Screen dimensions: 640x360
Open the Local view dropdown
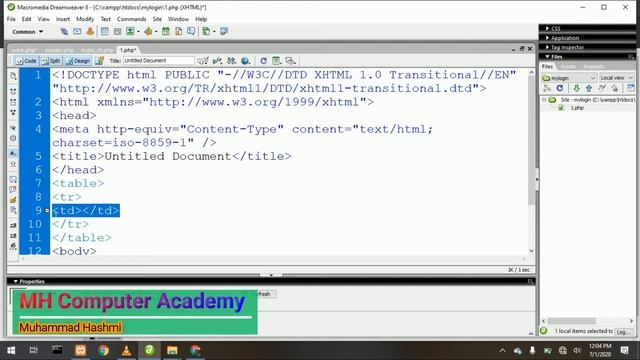coord(616,78)
